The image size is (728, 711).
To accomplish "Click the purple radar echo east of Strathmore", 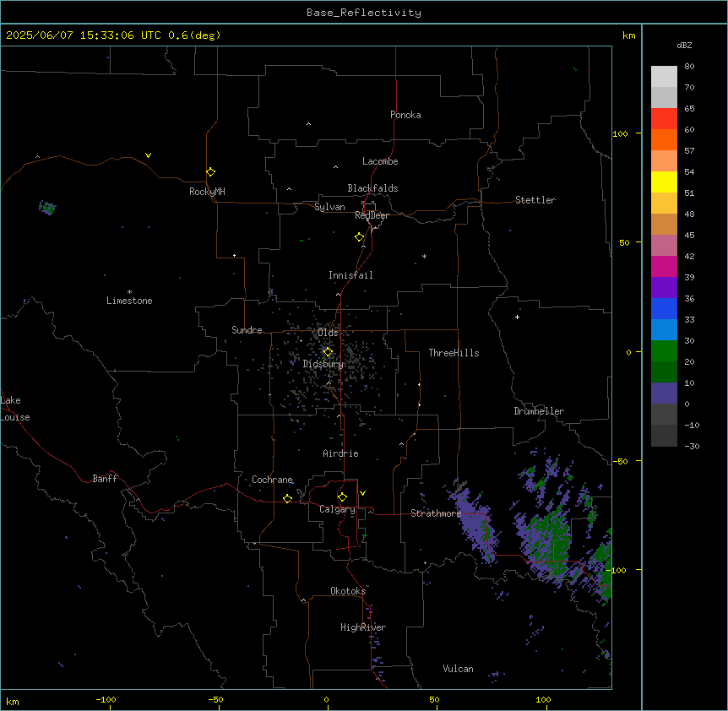I will [x=475, y=522].
